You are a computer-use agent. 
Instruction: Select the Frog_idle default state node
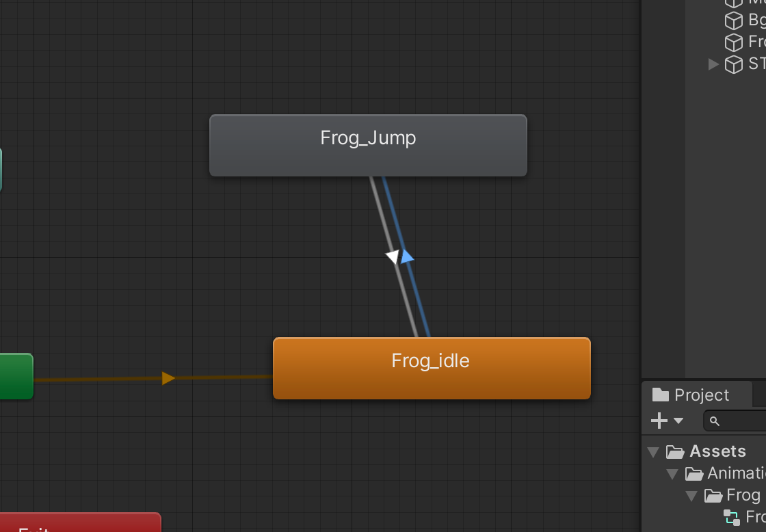click(432, 368)
